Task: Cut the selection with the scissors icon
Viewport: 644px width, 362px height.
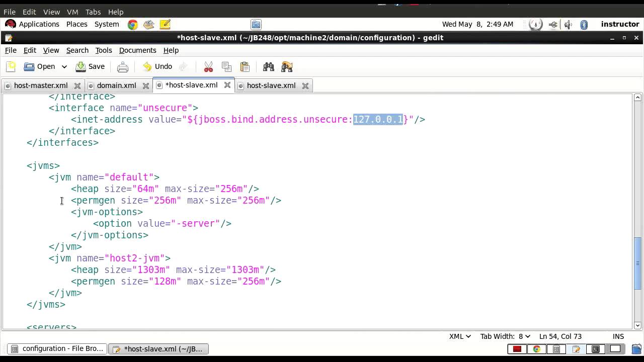Action: pos(208,66)
